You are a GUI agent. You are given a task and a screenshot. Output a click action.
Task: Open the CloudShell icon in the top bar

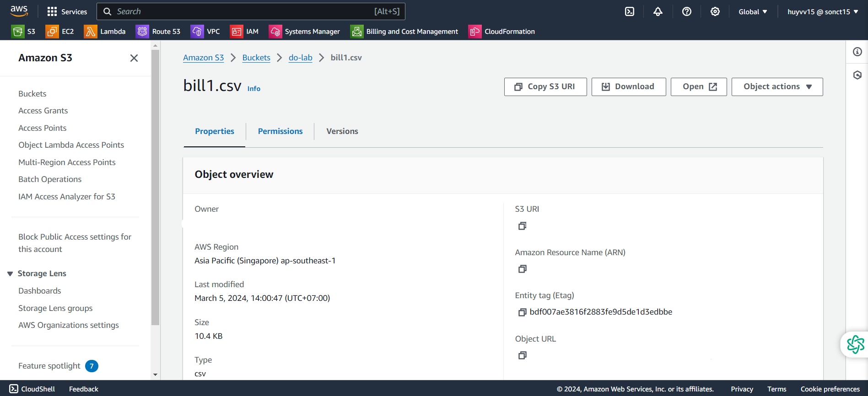tap(630, 11)
